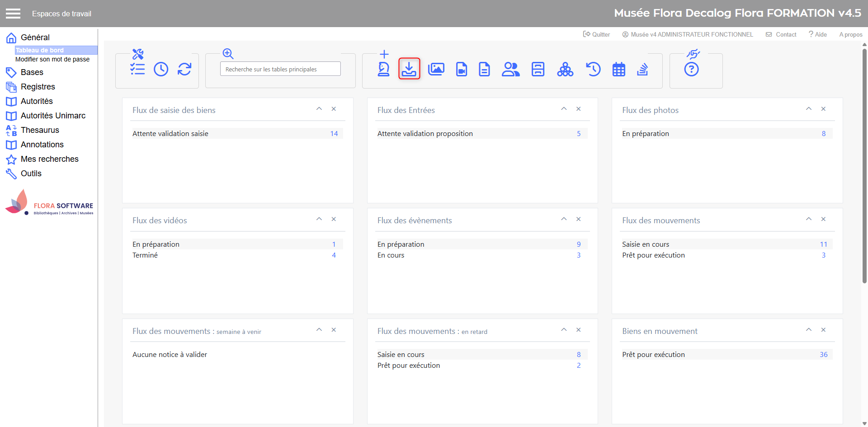Open the Registres sidebar menu
Image resolution: width=868 pixels, height=427 pixels.
pyautogui.click(x=38, y=87)
